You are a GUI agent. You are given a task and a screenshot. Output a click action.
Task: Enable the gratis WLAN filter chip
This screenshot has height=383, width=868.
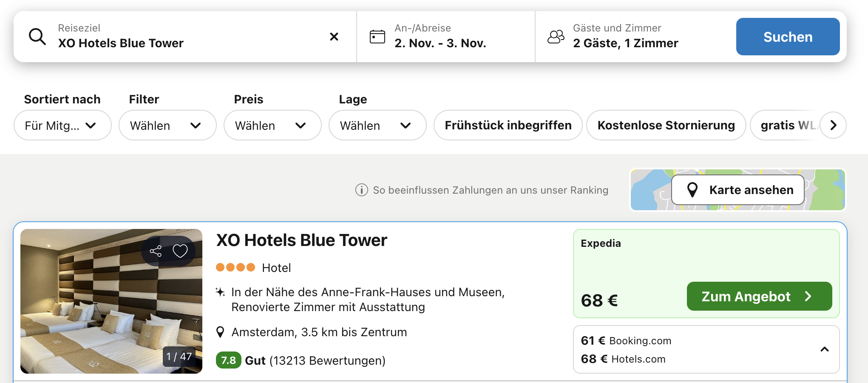(x=786, y=125)
